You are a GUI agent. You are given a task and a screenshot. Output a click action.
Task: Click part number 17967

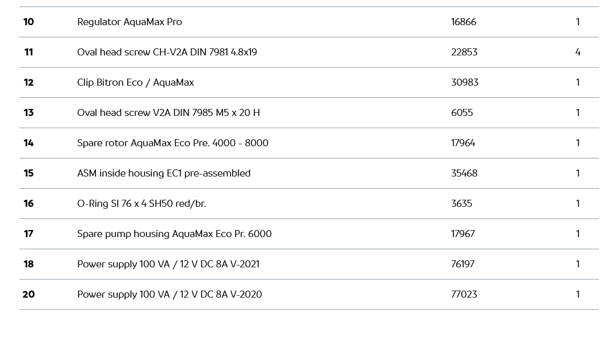(463, 234)
